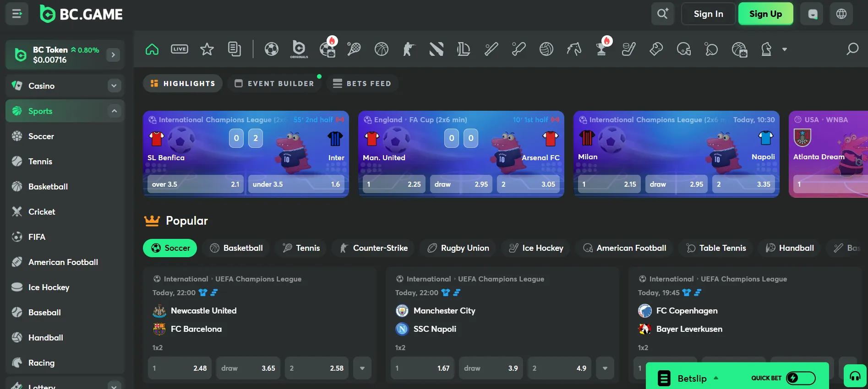Open BC Token details arrow
Viewport: 868px width, 389px height.
coord(113,55)
